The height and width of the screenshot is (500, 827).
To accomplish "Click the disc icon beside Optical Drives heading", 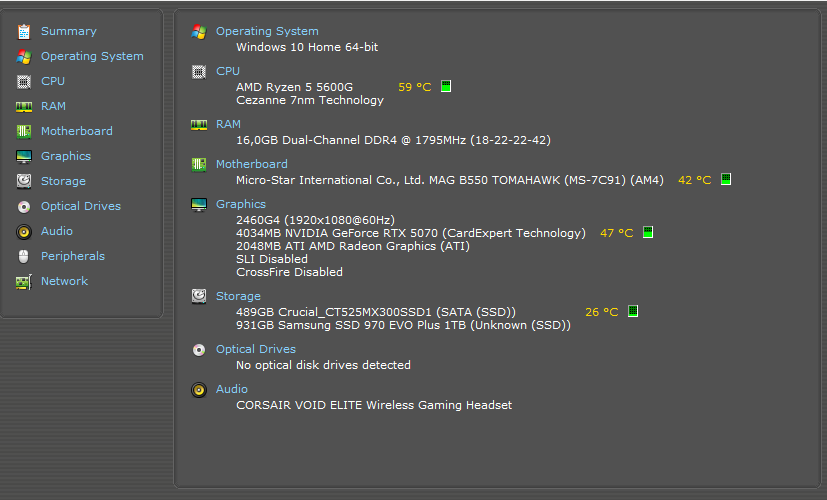I will tap(199, 350).
